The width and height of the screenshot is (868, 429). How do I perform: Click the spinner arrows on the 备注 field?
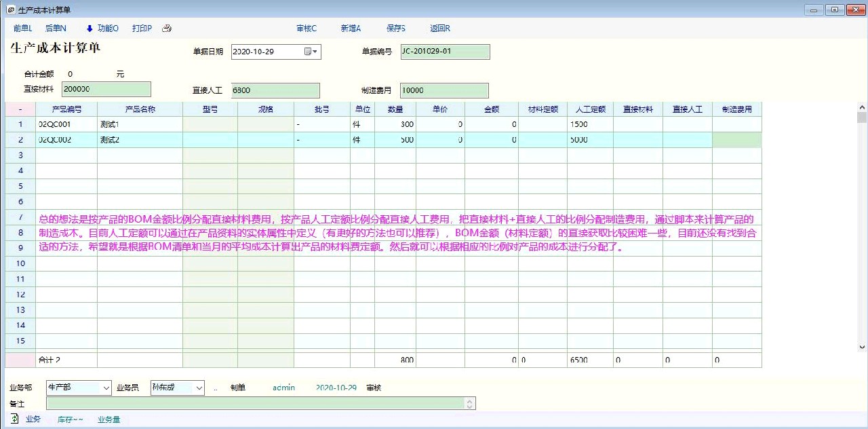tap(469, 403)
